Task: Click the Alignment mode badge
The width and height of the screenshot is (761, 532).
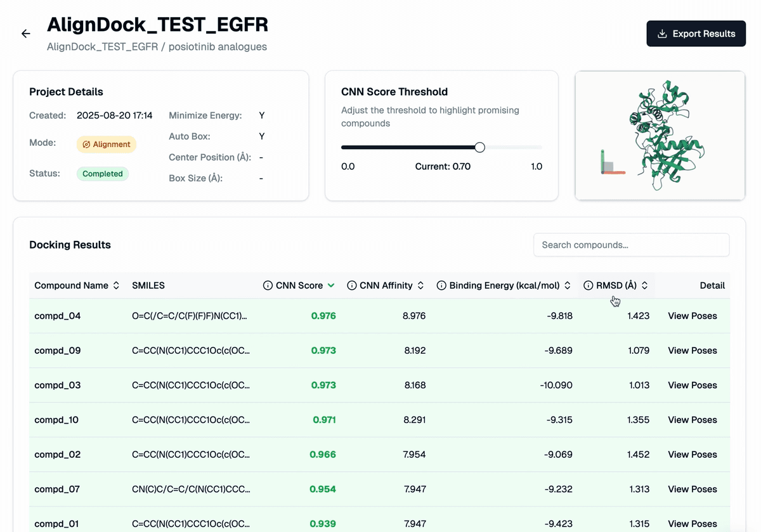Action: [107, 145]
